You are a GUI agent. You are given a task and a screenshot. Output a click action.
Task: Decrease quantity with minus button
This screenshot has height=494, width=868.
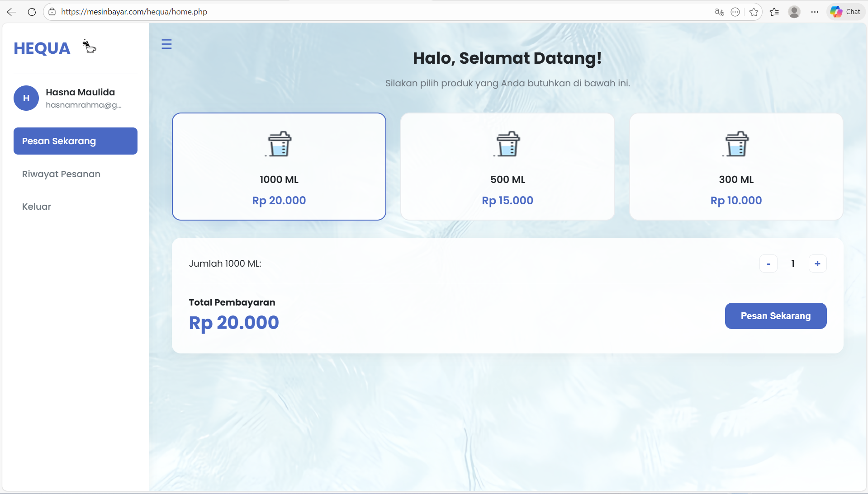click(x=768, y=264)
